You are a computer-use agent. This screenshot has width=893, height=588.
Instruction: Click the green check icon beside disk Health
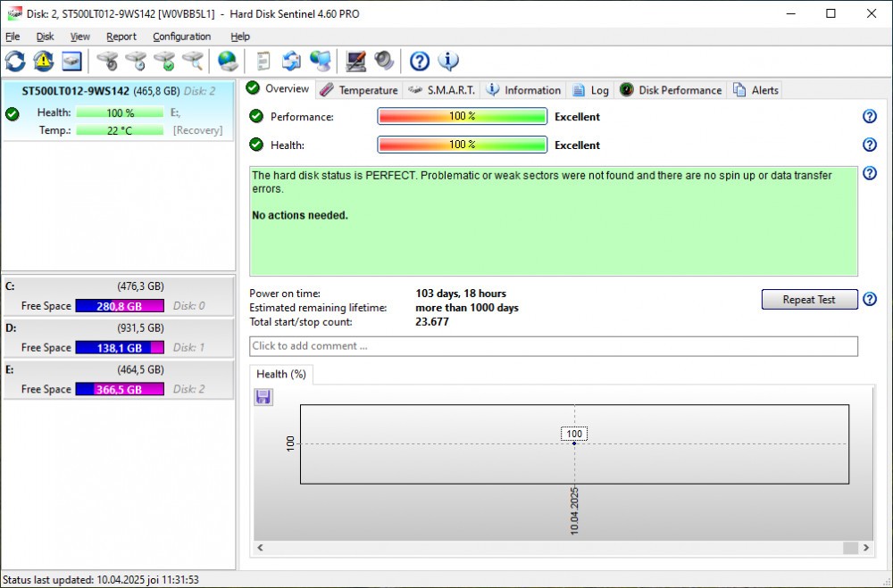[13, 114]
